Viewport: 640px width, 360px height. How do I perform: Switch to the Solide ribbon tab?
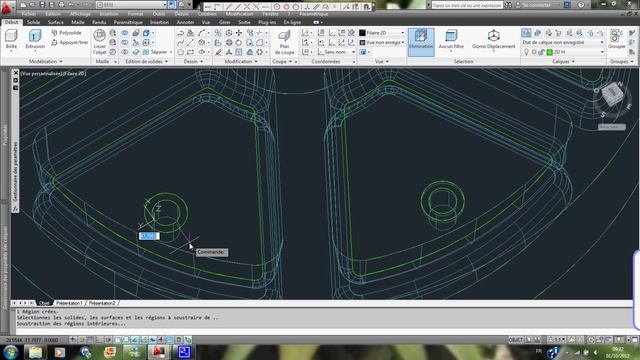pos(33,22)
